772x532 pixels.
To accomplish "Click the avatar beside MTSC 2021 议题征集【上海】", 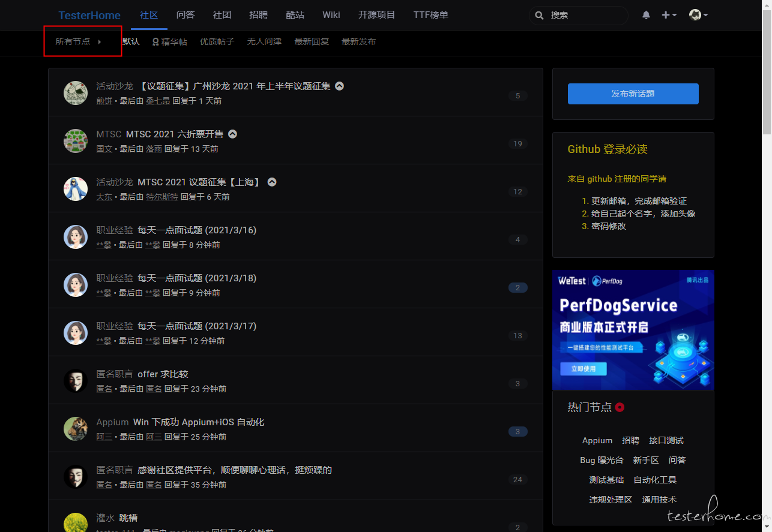I will (76, 188).
